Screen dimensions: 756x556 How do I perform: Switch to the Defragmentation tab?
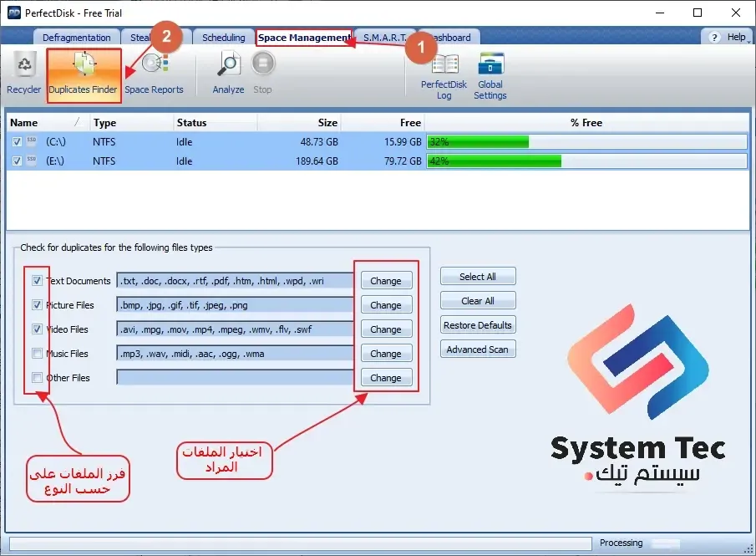click(x=77, y=37)
